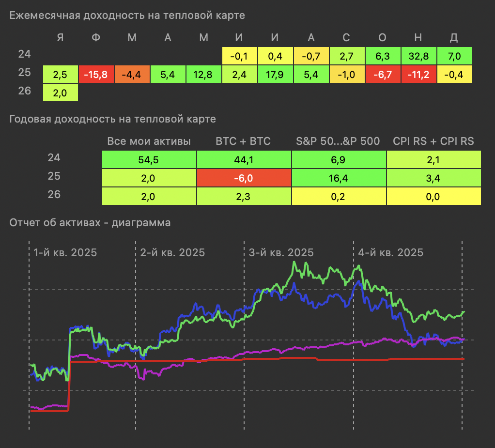Click the '1-й кв. 2025' chart label

[65, 252]
